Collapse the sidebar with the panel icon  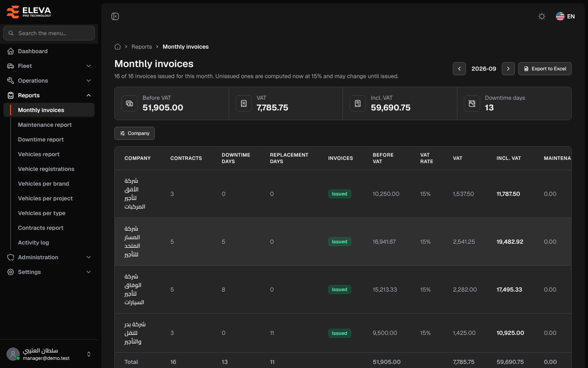[x=115, y=16]
